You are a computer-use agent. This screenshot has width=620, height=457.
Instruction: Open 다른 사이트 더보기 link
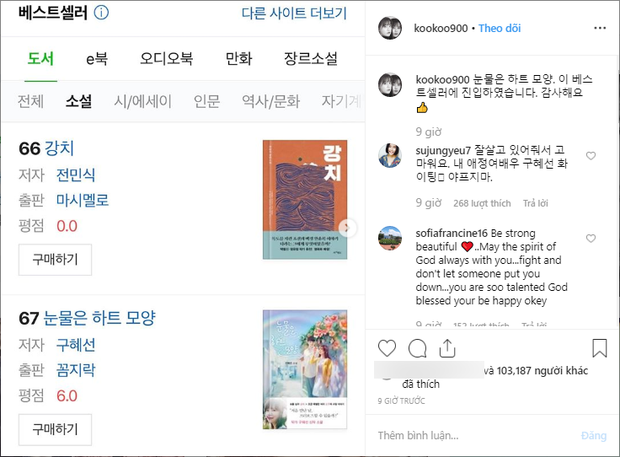point(294,13)
